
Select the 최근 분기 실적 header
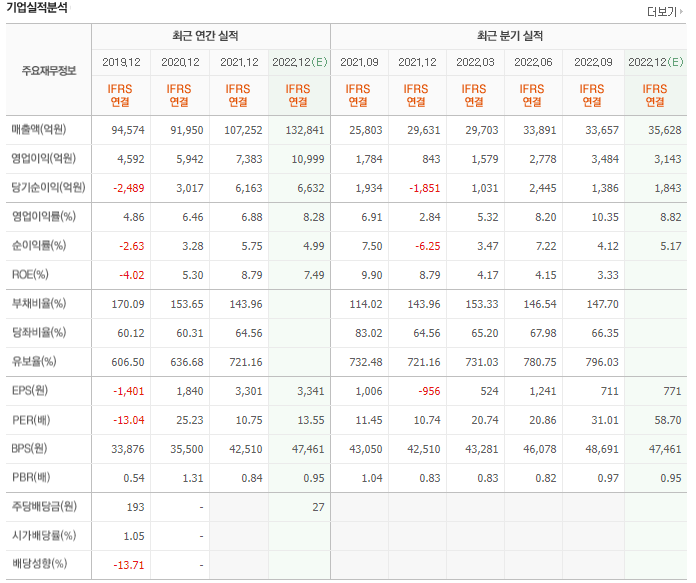tap(510, 37)
